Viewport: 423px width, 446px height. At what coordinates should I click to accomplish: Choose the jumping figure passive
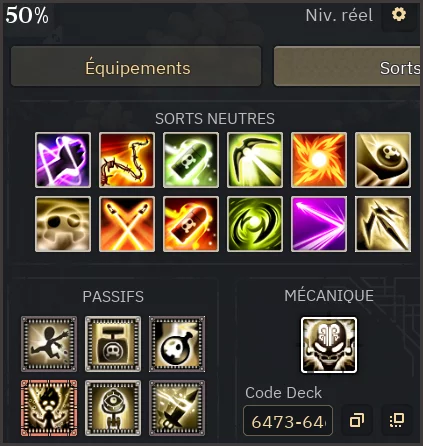(x=49, y=344)
